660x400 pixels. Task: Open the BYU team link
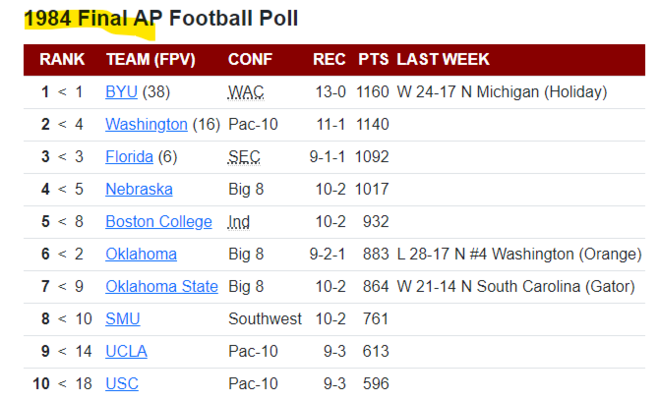tap(121, 92)
